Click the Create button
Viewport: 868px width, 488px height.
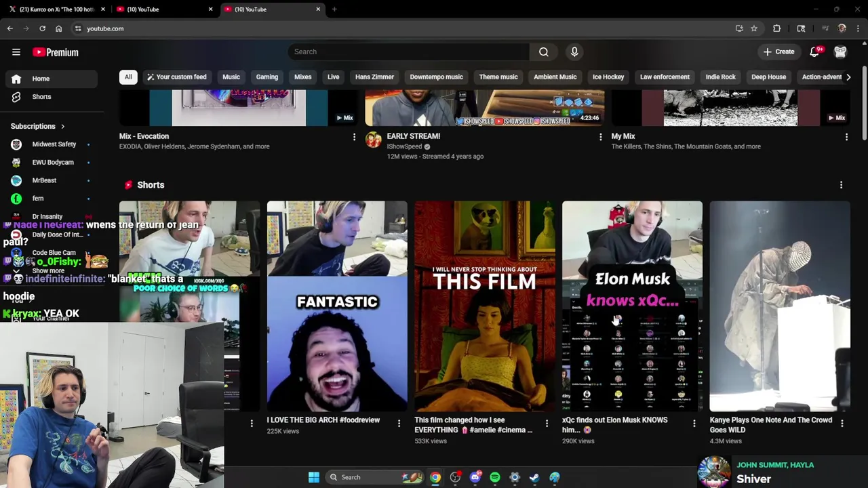778,52
